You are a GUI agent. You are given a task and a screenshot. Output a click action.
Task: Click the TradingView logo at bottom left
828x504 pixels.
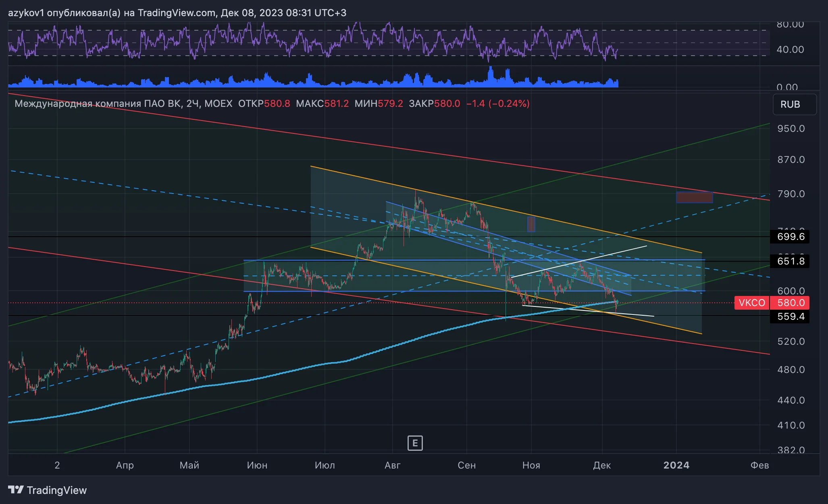[47, 490]
